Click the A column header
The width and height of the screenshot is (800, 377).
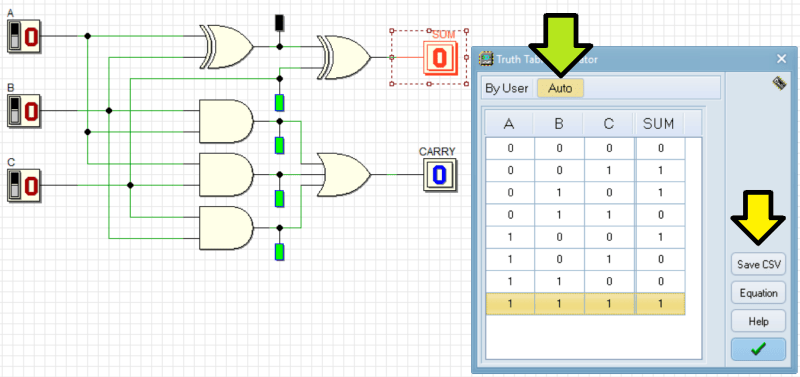(x=509, y=124)
